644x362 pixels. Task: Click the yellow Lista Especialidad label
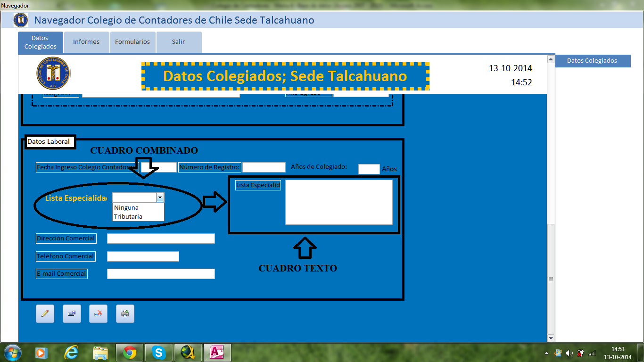tap(76, 198)
